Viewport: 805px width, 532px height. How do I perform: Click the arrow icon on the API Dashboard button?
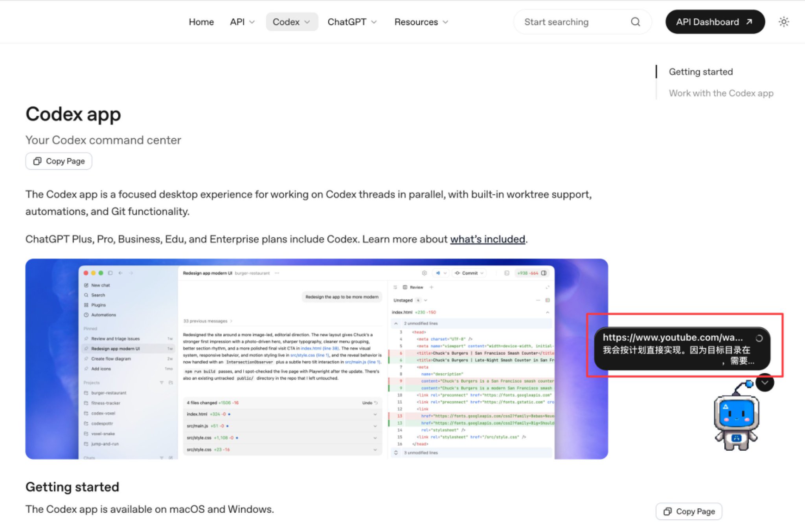[749, 22]
